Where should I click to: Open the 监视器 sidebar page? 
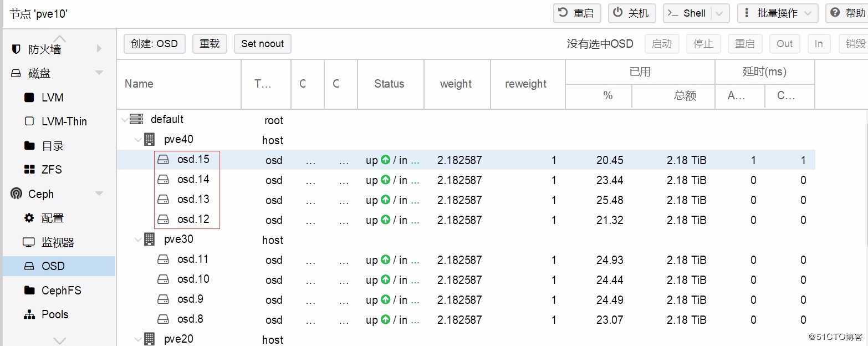point(59,242)
